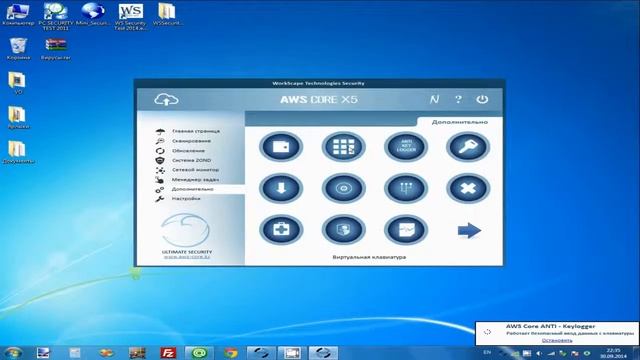
Task: Select the Компьютер desktop icon
Action: [x=18, y=14]
